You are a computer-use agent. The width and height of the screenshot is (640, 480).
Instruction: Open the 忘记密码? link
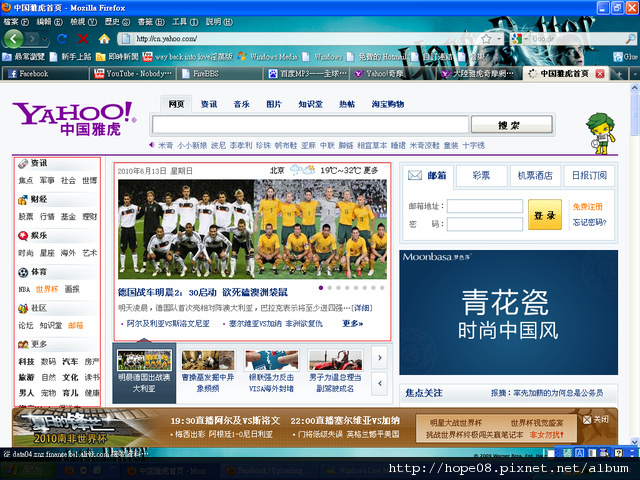point(589,222)
